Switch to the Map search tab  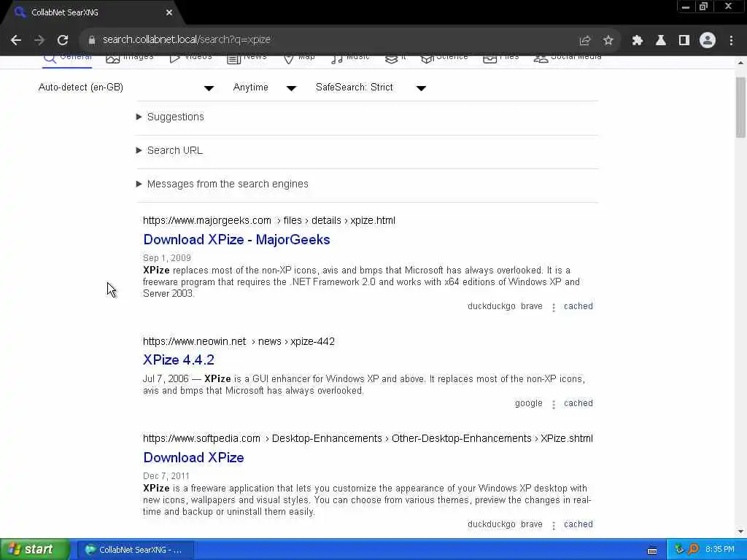click(x=299, y=58)
